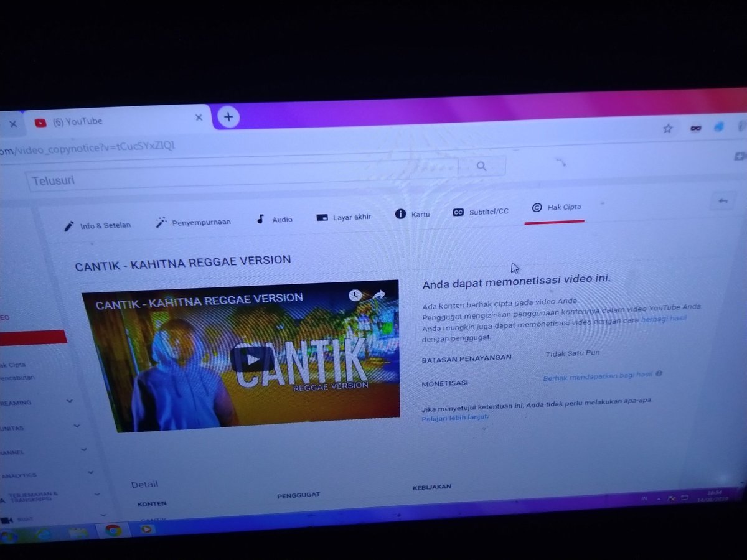Expand the Analytics sidebar section
Screen dimensions: 747x560
[x=90, y=473]
